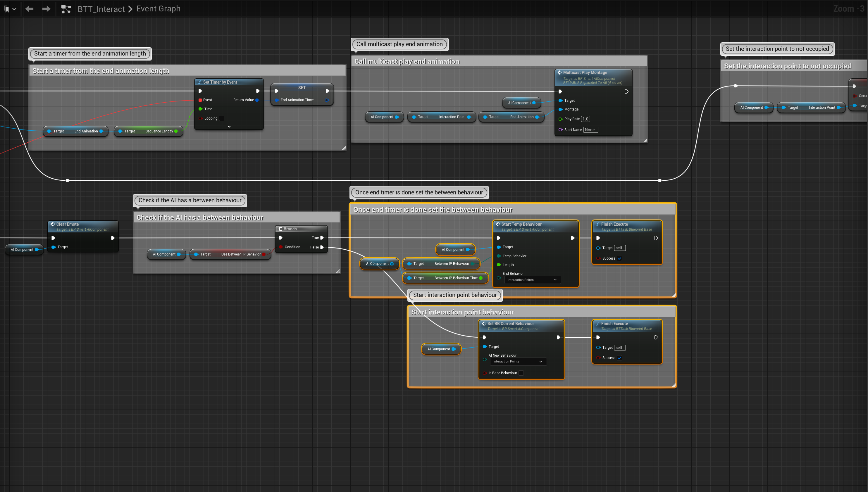Click the Branch node icon
Screen dimensions: 868x492
(280, 229)
